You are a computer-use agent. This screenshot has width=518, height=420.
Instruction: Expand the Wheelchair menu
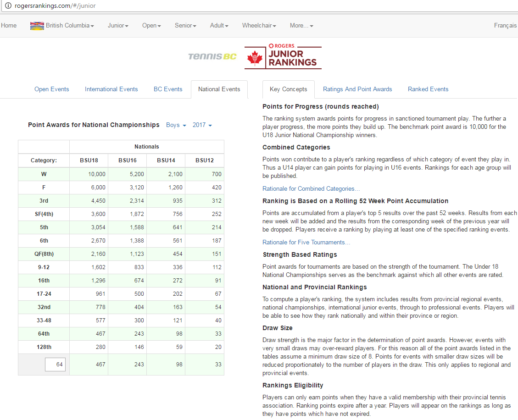(x=259, y=25)
